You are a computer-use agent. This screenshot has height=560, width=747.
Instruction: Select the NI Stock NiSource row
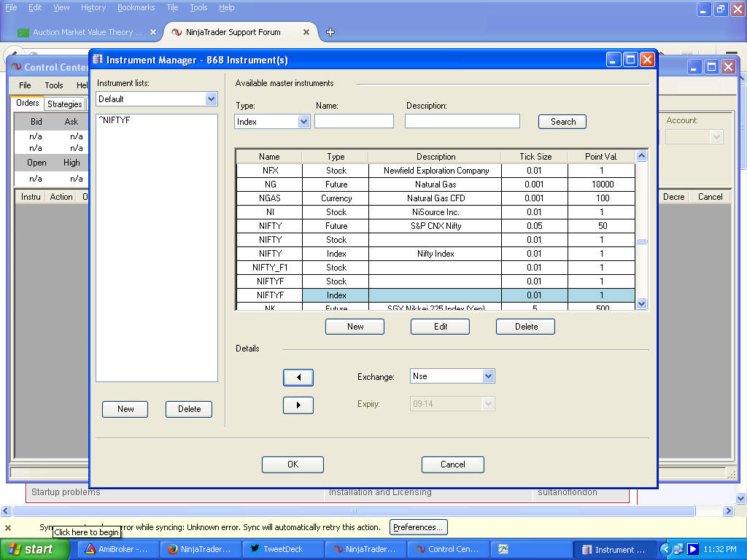coord(436,212)
